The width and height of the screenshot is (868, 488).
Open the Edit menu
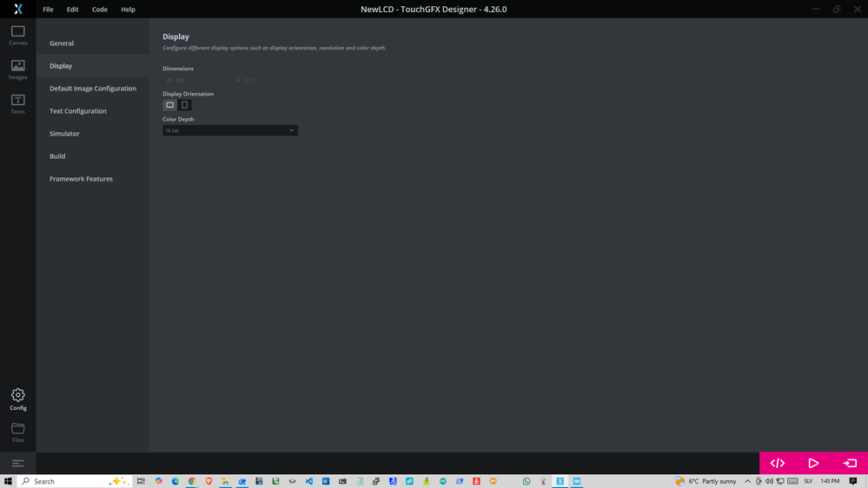point(72,10)
